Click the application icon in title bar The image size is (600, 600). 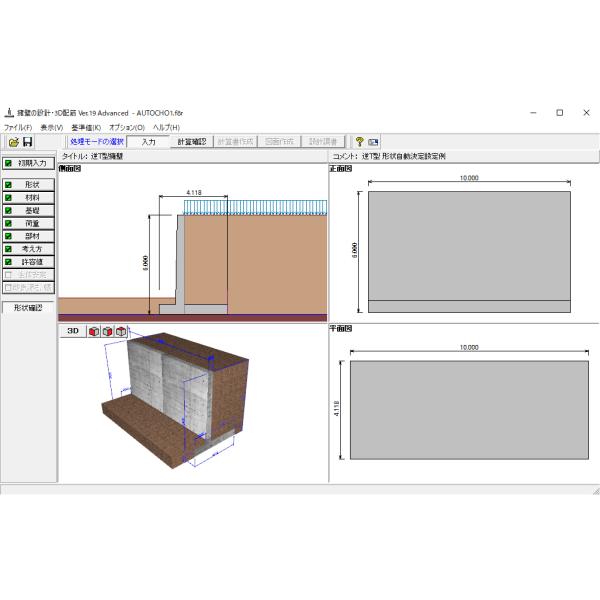(9, 112)
